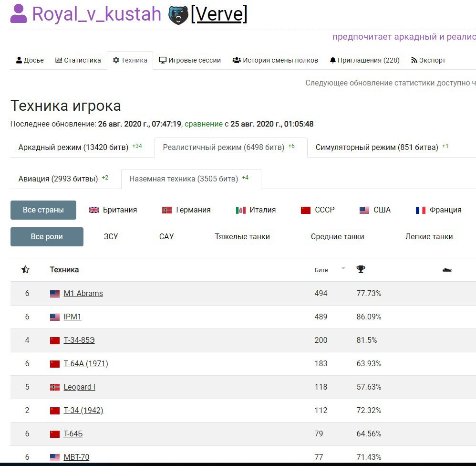This screenshot has width=476, height=466.
Task: Click the 81.5% win rate value
Action: [x=367, y=340]
